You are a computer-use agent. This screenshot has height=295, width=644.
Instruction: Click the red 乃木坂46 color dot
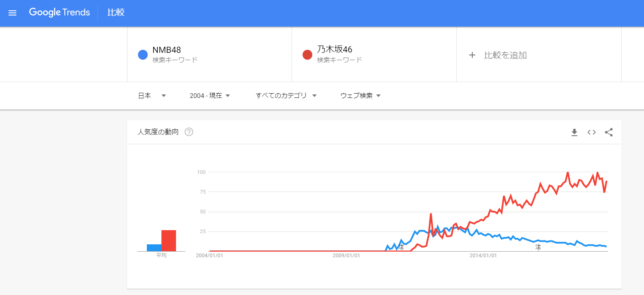(x=307, y=55)
